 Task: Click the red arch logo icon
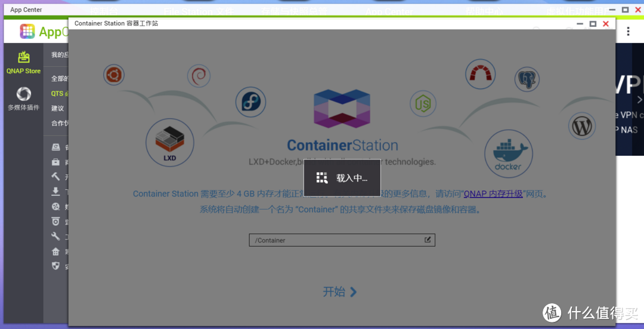480,74
